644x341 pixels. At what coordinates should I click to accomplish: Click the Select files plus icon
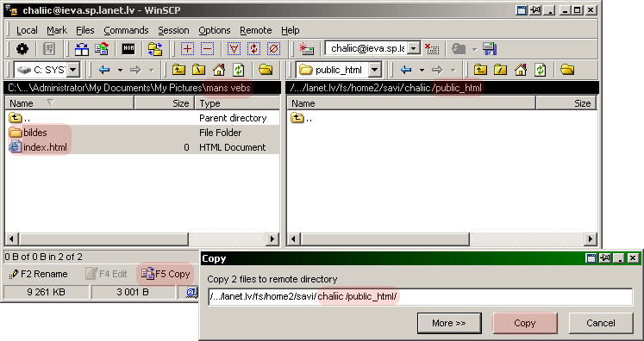tap(187, 49)
